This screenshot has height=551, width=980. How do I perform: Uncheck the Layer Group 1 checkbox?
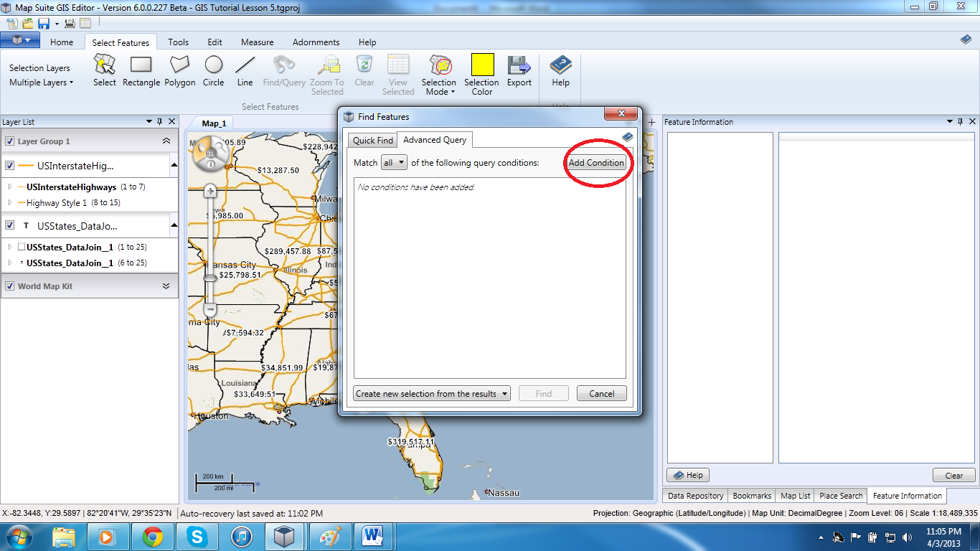tap(10, 141)
